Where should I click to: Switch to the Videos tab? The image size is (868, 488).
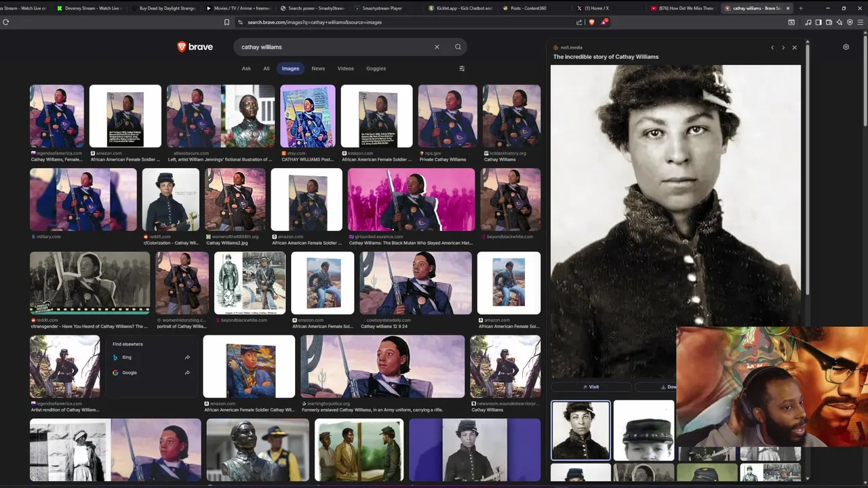346,68
